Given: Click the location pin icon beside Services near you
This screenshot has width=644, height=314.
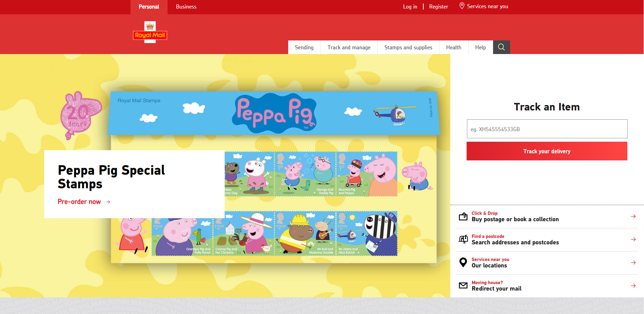Looking at the screenshot, I should (x=462, y=6).
